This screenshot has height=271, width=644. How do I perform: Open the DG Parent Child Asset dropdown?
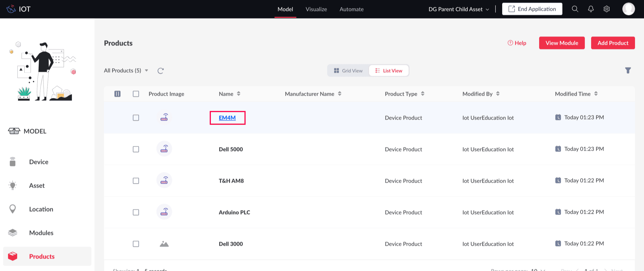coord(459,9)
